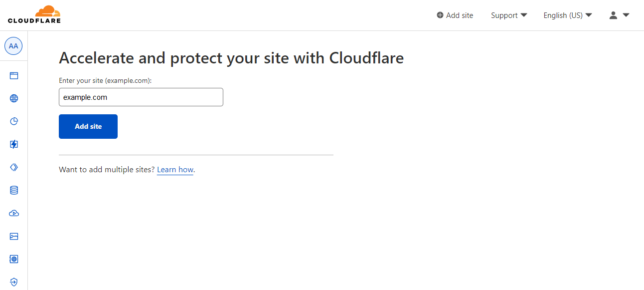Open the Cloudflare logo on top left
This screenshot has height=290, width=644.
click(34, 14)
